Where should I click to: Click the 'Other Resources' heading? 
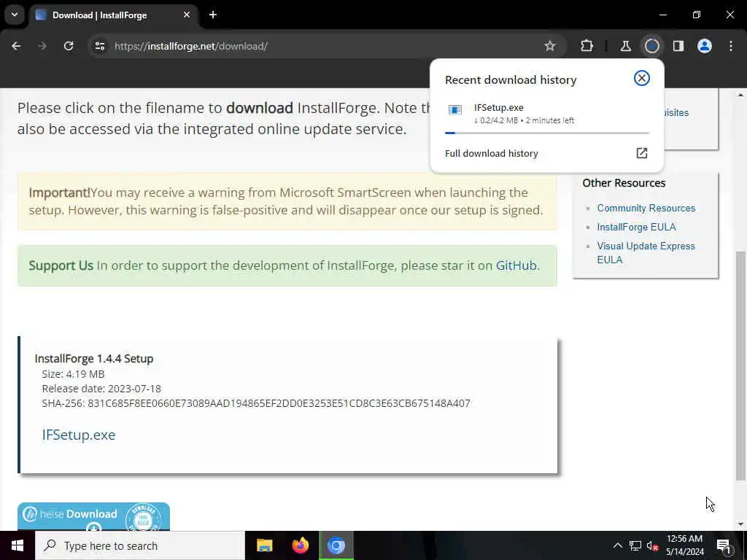[x=624, y=183]
